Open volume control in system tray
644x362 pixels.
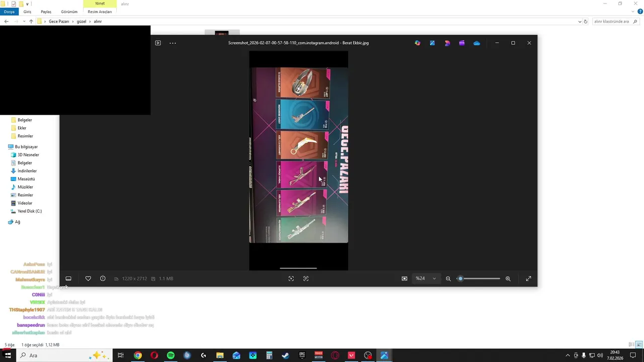coord(600,355)
